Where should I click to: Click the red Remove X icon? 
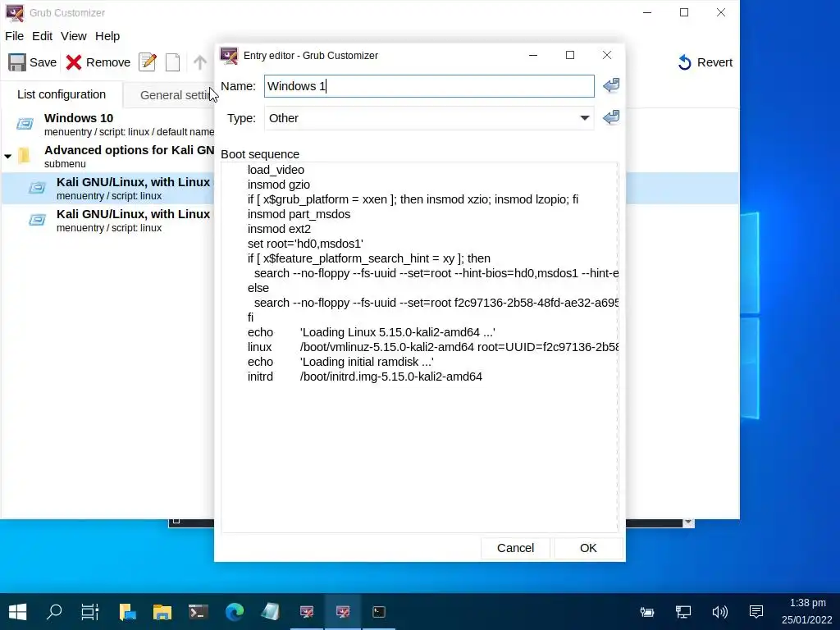click(x=74, y=62)
